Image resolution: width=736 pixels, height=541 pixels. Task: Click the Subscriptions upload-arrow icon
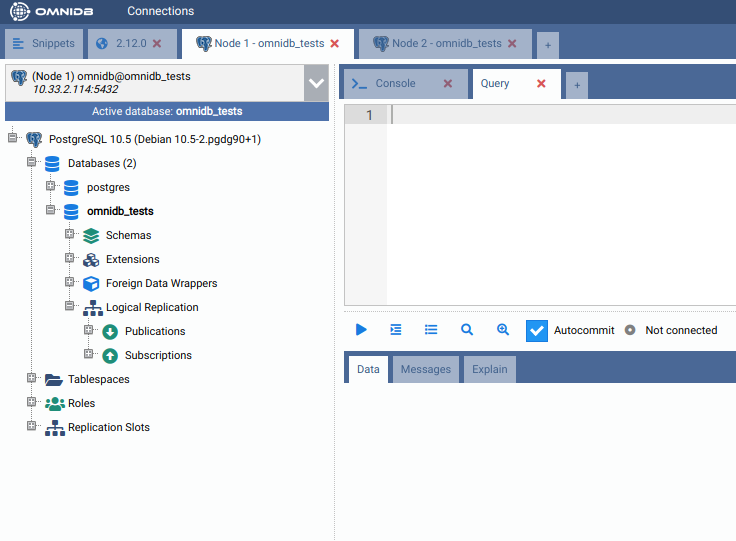coord(110,356)
